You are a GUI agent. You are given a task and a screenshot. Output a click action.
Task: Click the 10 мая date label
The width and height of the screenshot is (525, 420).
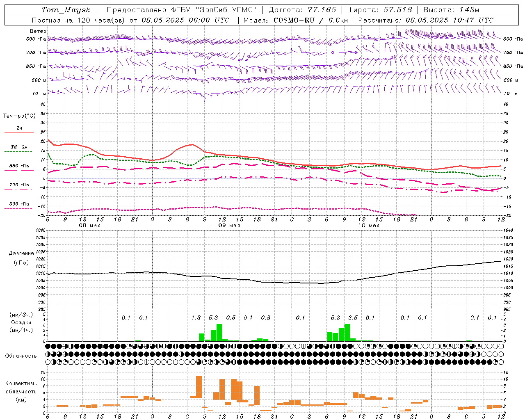click(369, 226)
